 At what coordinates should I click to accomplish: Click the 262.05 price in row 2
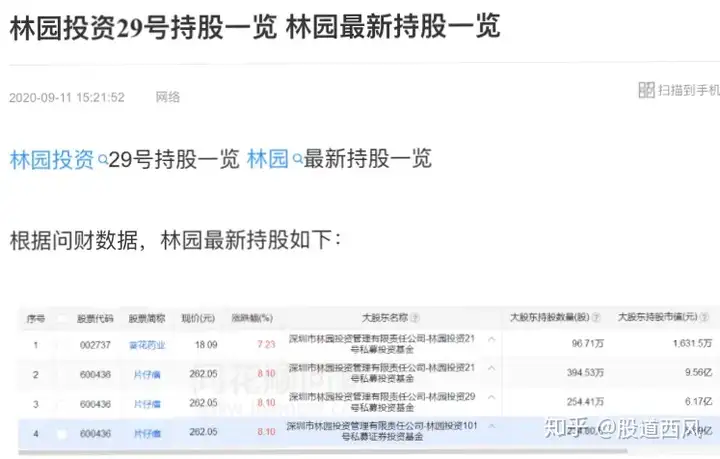[203, 374]
